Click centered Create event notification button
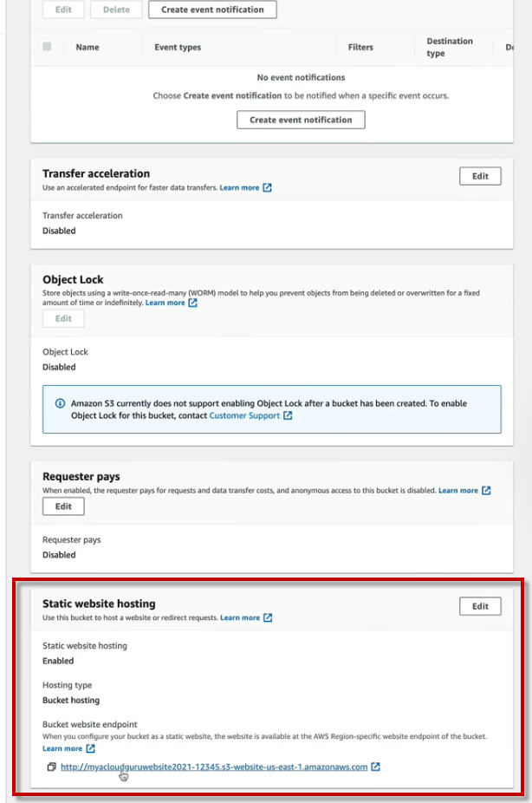Screen dimensions: 532x803 click(301, 120)
